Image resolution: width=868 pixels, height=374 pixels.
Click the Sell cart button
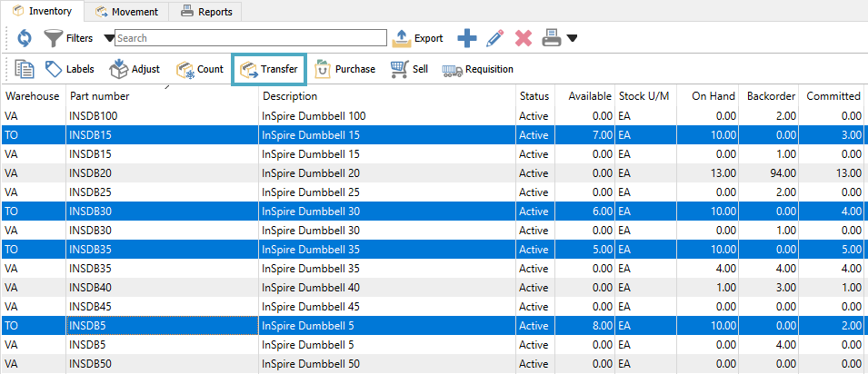[409, 69]
